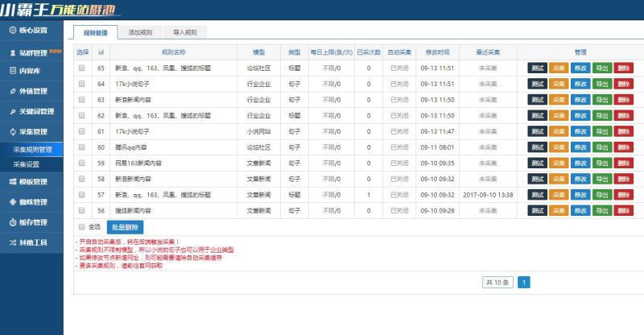Tick the checkbox for rule id 59

(82, 163)
